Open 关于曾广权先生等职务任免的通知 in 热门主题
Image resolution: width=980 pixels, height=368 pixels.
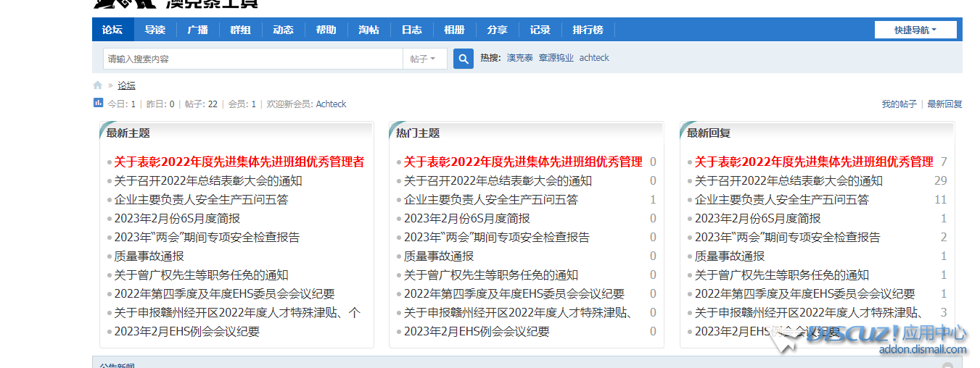click(x=491, y=275)
